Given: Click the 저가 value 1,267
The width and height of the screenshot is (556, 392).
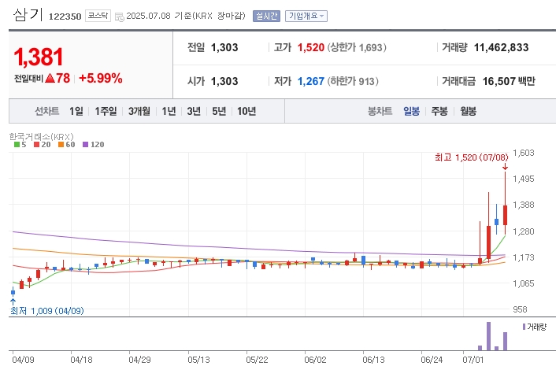Looking at the screenshot, I should 311,81.
